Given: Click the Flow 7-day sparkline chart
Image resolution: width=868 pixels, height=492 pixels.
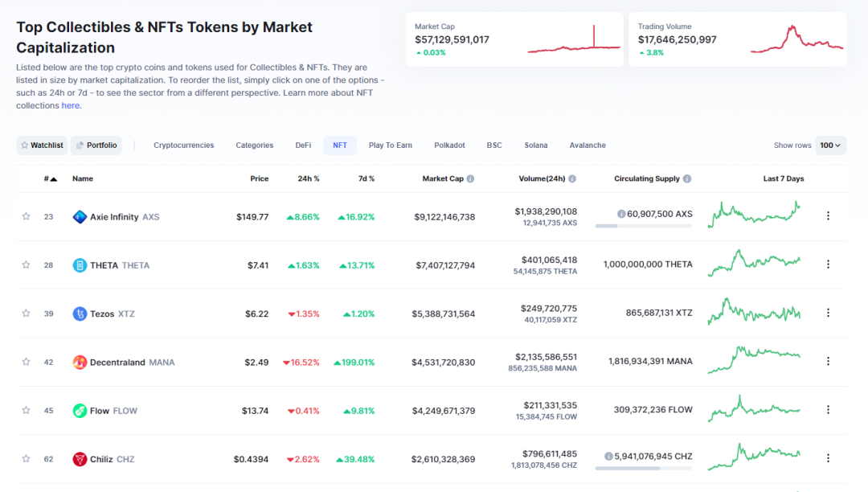Looking at the screenshot, I should (x=754, y=409).
